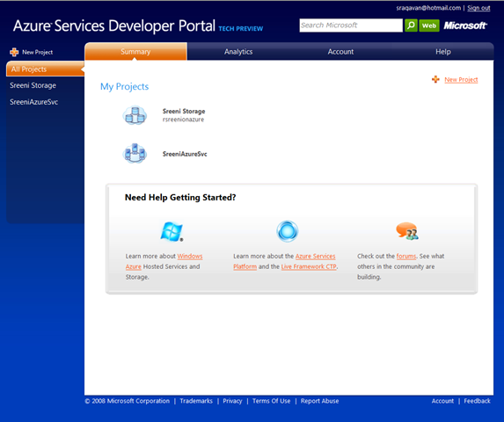This screenshot has height=422, width=504.
Task: Open the Account tab
Action: coord(340,52)
